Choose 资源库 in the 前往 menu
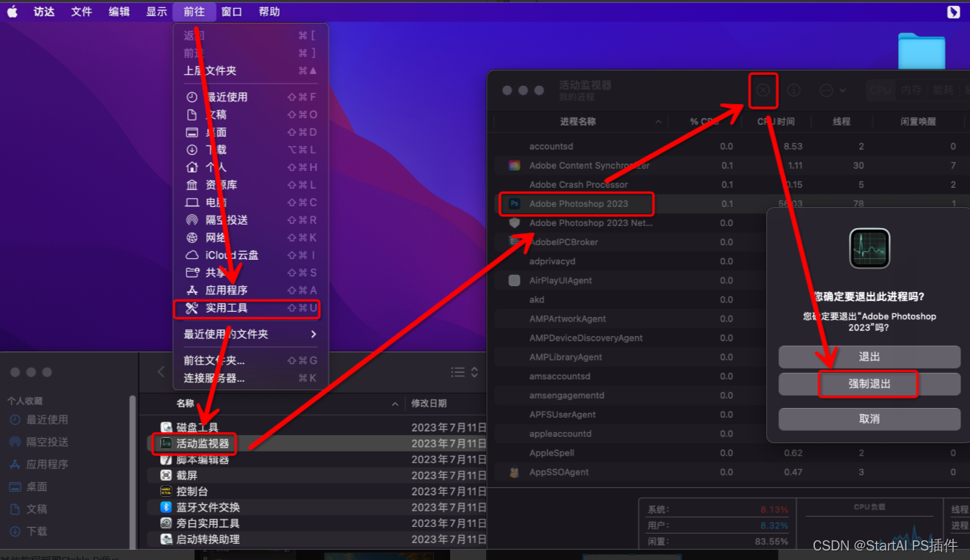970x560 pixels. click(x=250, y=185)
